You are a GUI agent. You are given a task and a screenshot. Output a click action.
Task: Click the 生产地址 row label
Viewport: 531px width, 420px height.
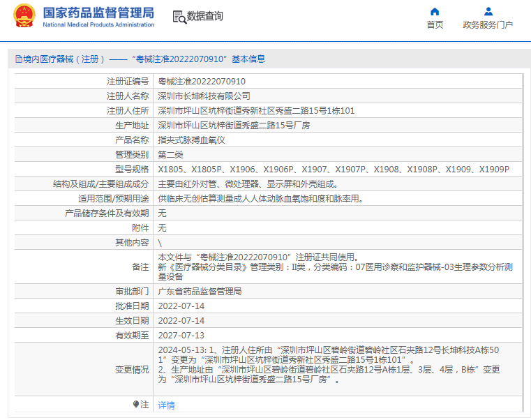pos(132,126)
